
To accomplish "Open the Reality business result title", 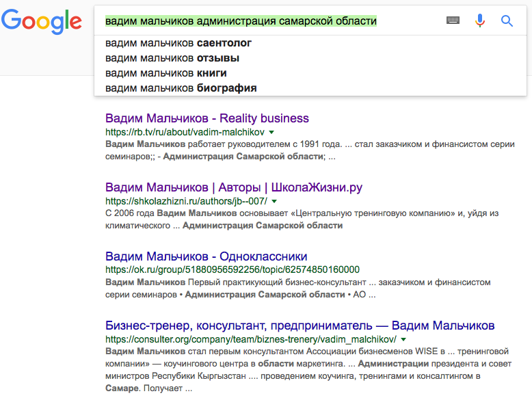I will pyautogui.click(x=207, y=118).
